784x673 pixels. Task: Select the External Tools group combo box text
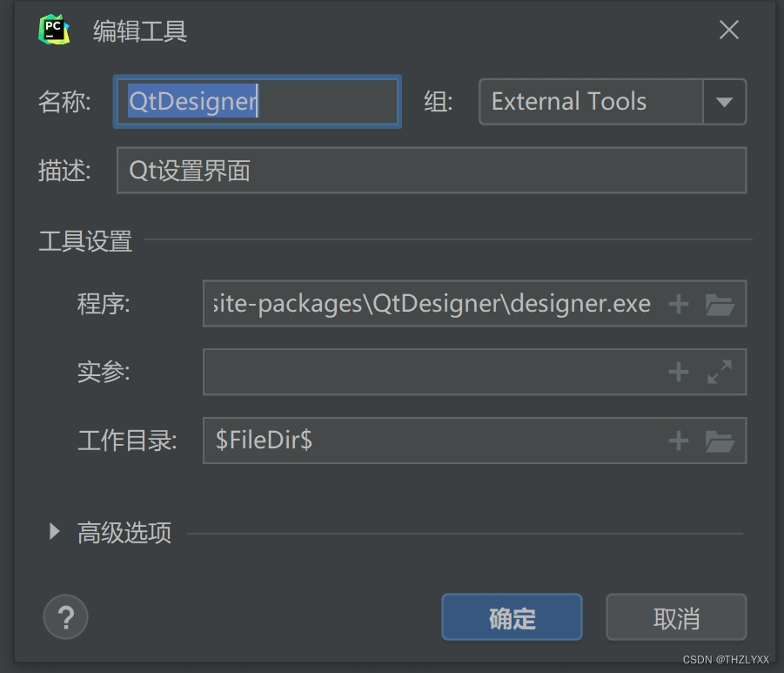[x=569, y=102]
